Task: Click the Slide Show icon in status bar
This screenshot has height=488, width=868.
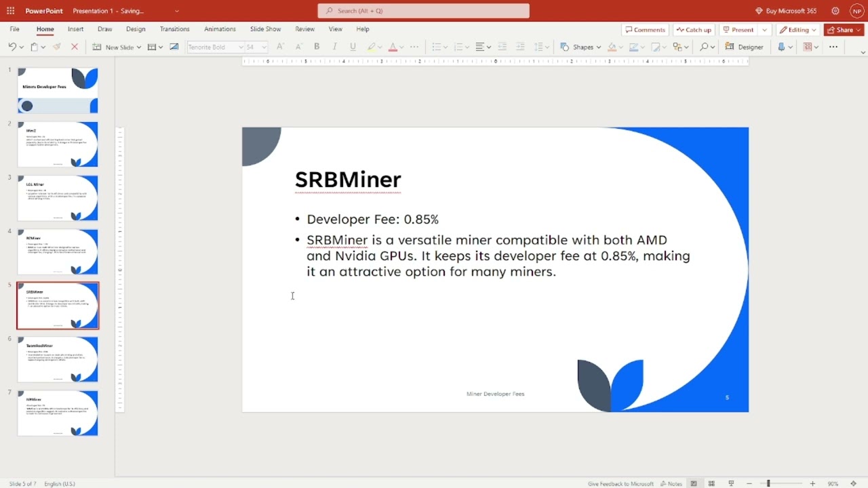Action: [x=731, y=483]
